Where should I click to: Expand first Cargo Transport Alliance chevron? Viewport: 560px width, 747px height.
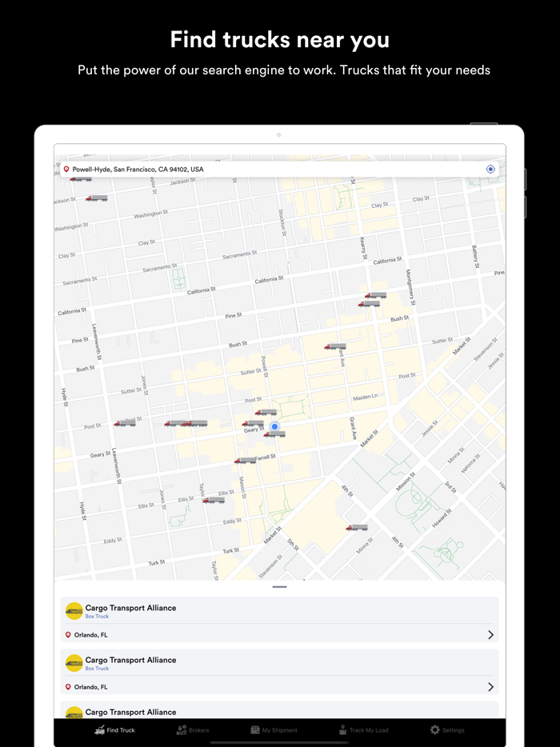click(490, 634)
